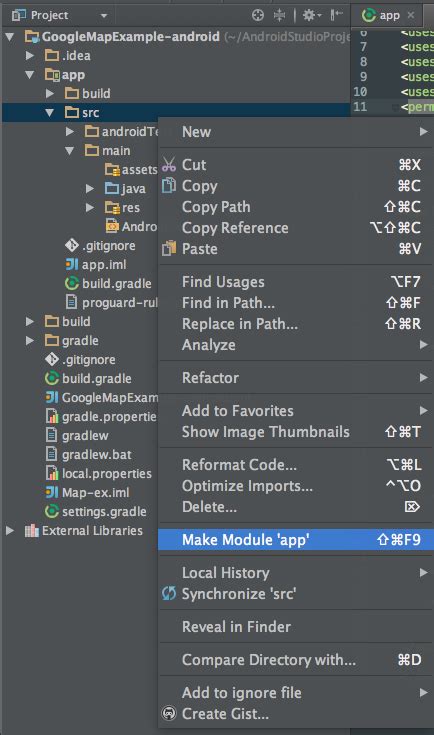Select the assets folder icon
This screenshot has height=735, width=434.
click(112, 169)
